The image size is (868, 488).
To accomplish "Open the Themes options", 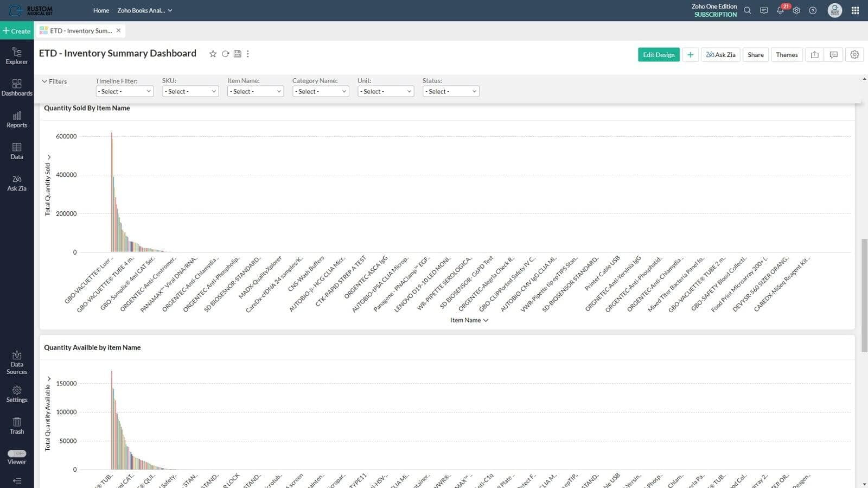I will (787, 55).
